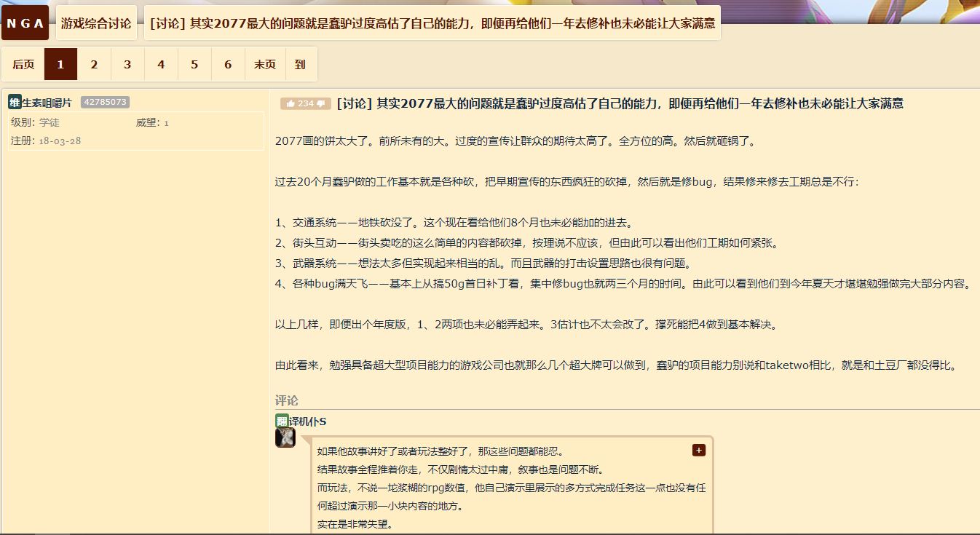Select page 1 in pagination
This screenshot has width=980, height=535.
coord(60,65)
